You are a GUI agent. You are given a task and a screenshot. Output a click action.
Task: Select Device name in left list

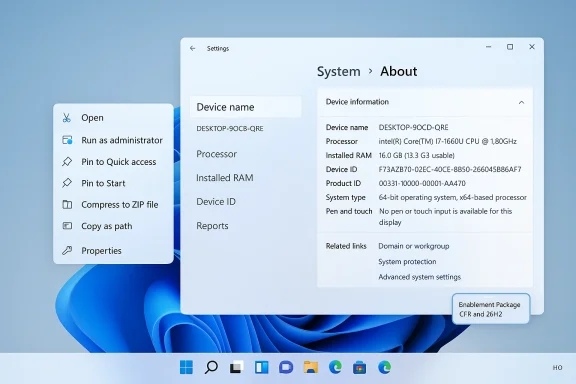click(x=245, y=107)
